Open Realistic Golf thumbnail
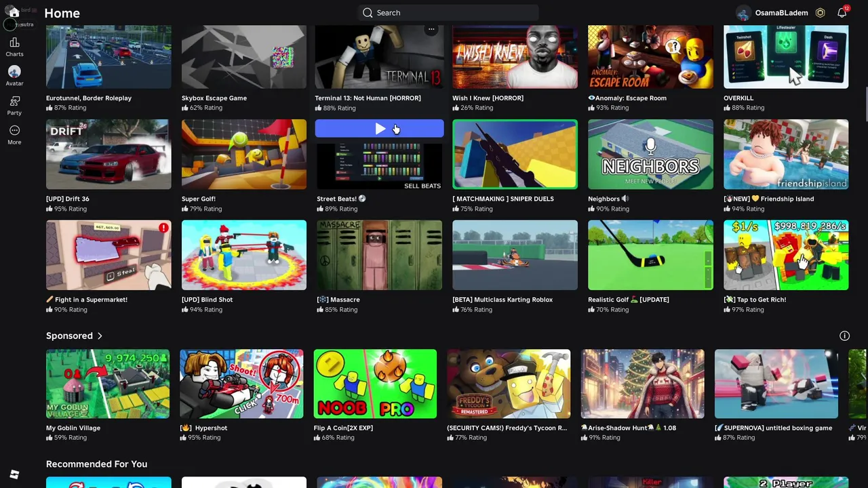This screenshot has width=868, height=488. point(650,255)
